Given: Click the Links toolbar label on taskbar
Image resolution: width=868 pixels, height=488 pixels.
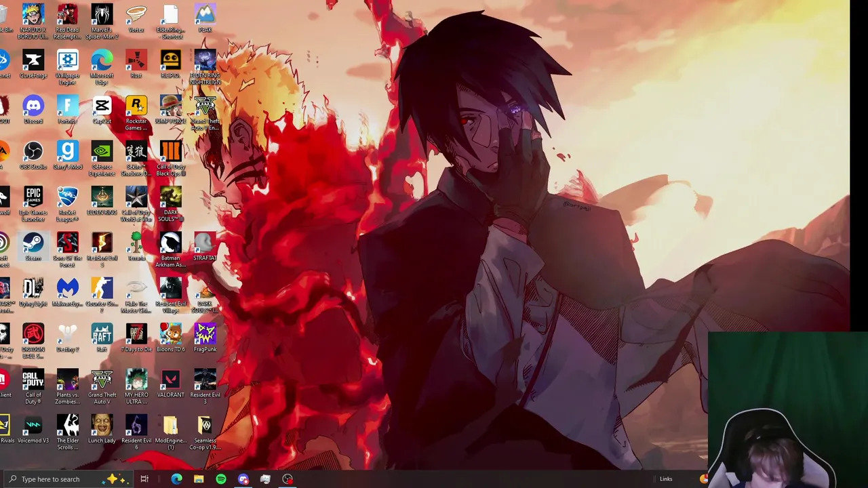Looking at the screenshot, I should [x=666, y=479].
